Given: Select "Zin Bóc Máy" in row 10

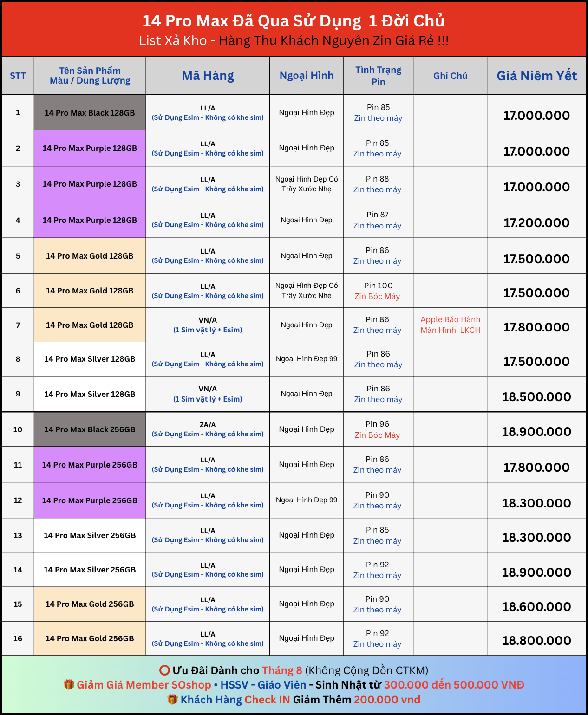Looking at the screenshot, I should click(x=377, y=435).
